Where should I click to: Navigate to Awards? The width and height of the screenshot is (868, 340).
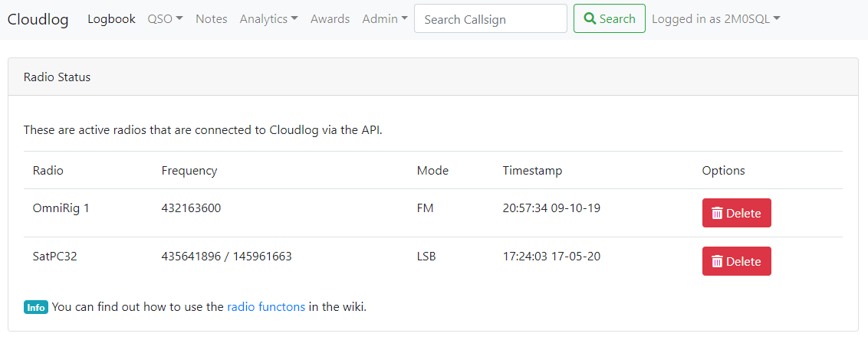pyautogui.click(x=330, y=19)
